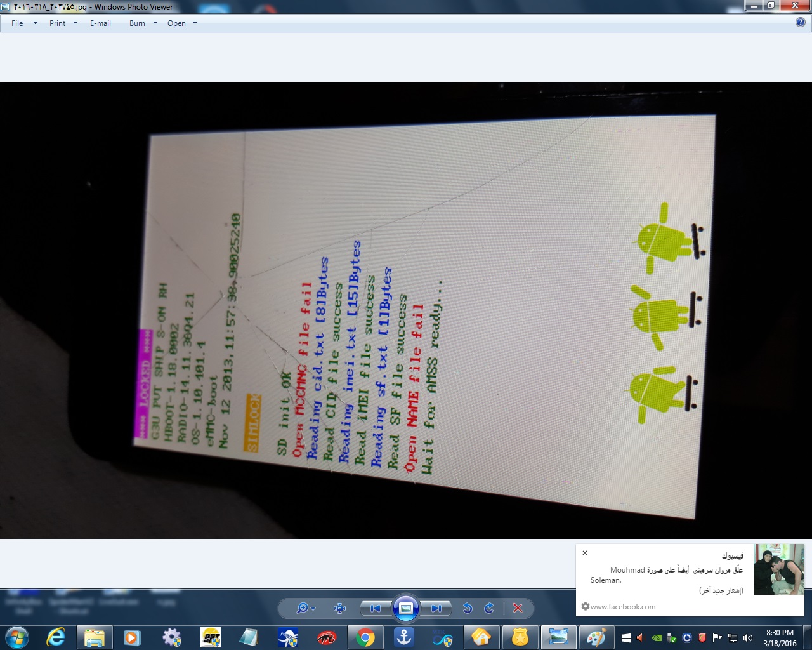
Task: Open the gold badge taskbar icon
Action: [520, 637]
